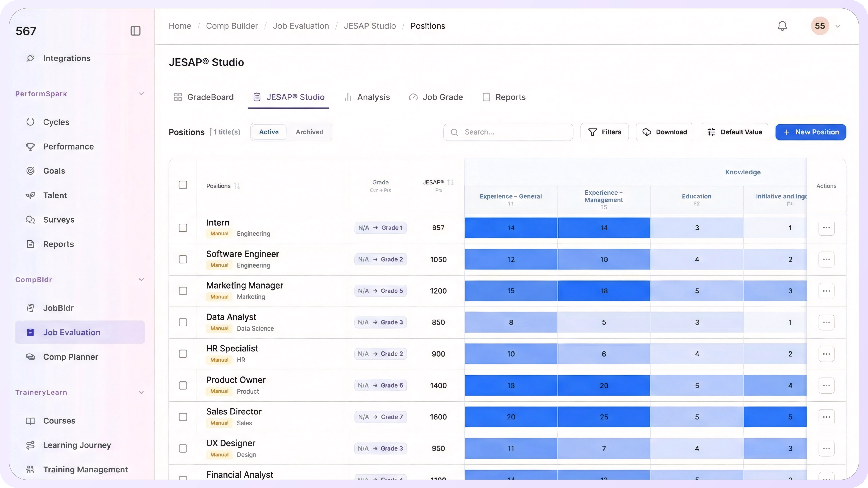Check the Software Engineer row checkbox

pos(183,259)
